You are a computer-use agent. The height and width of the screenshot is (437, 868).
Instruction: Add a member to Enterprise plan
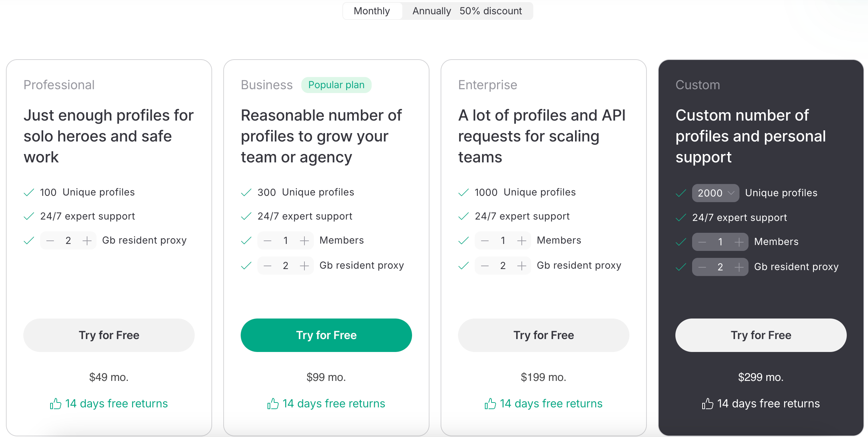tap(522, 240)
